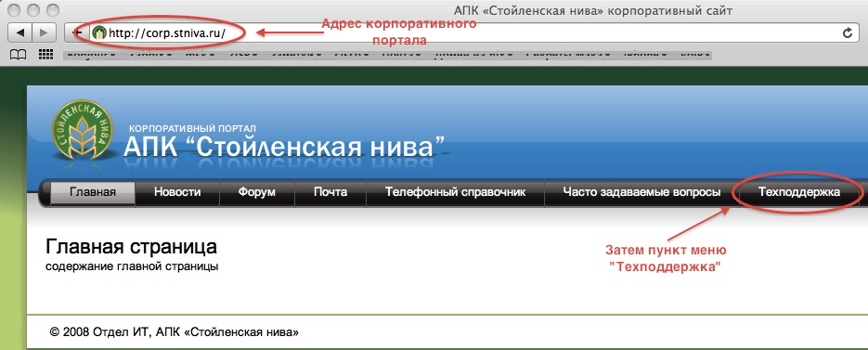Click the site favicon in the address bar

point(99,32)
